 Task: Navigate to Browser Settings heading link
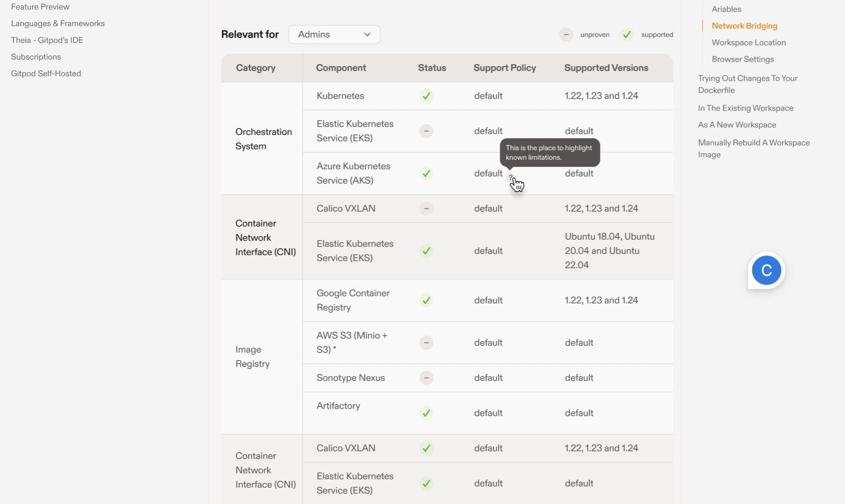pos(742,60)
